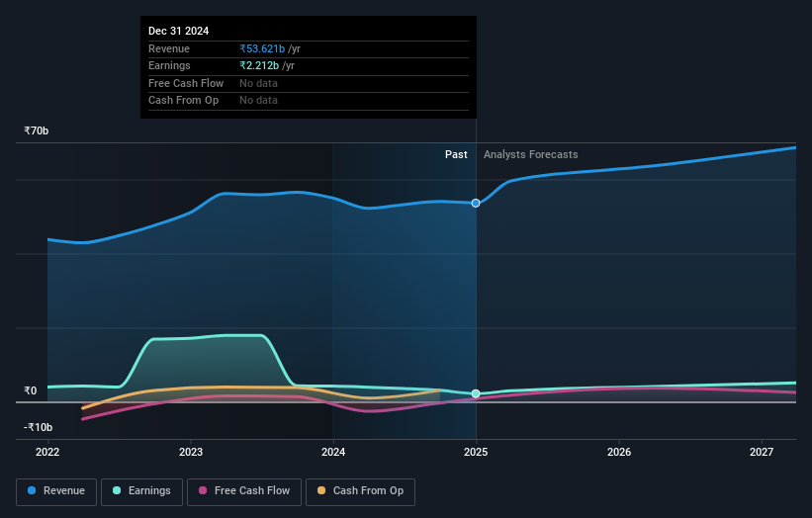Click the Earnings tooltip row label
The image size is (812, 518).
(169, 65)
